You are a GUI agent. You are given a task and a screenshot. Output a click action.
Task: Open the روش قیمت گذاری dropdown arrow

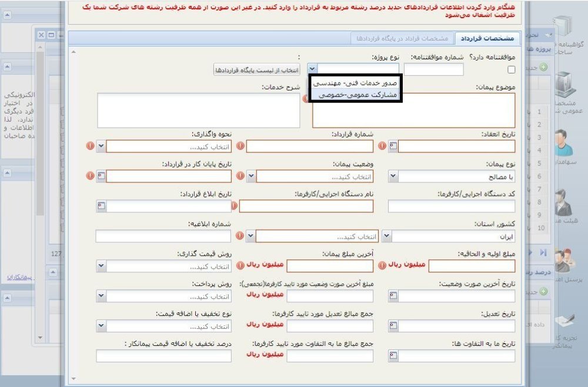(101, 266)
